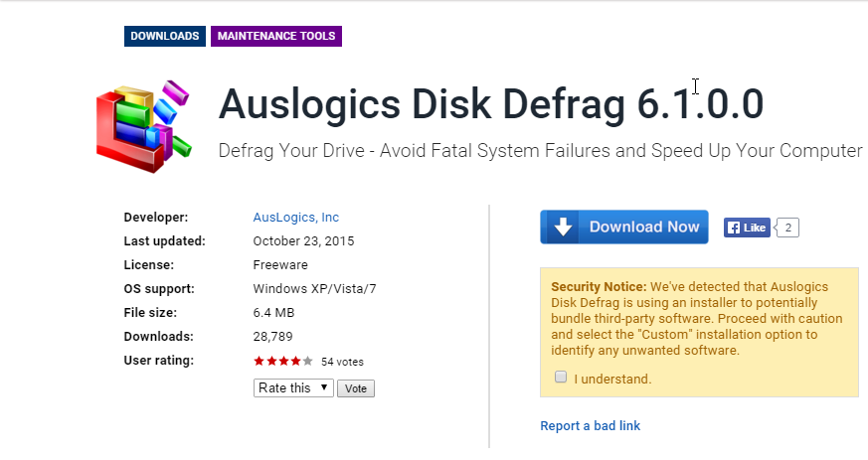Click the Facebook like count bubble
This screenshot has width=868, height=460.
[787, 228]
